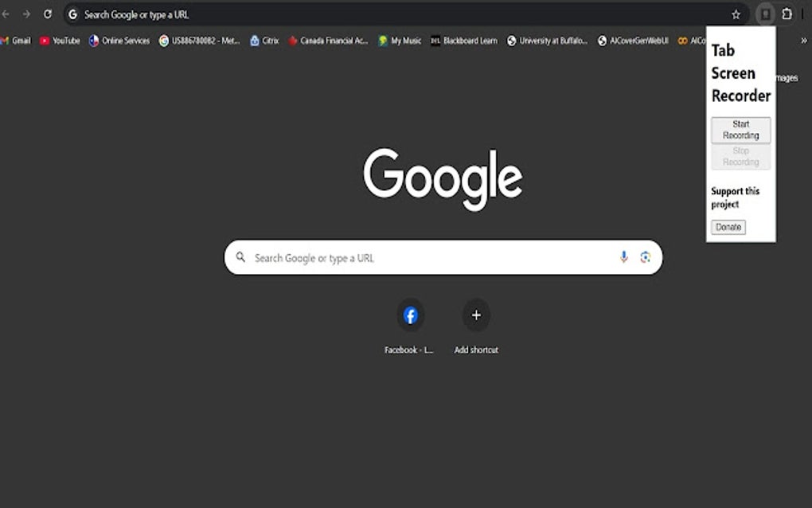812x508 pixels.
Task: Reload the current page
Action: (47, 14)
